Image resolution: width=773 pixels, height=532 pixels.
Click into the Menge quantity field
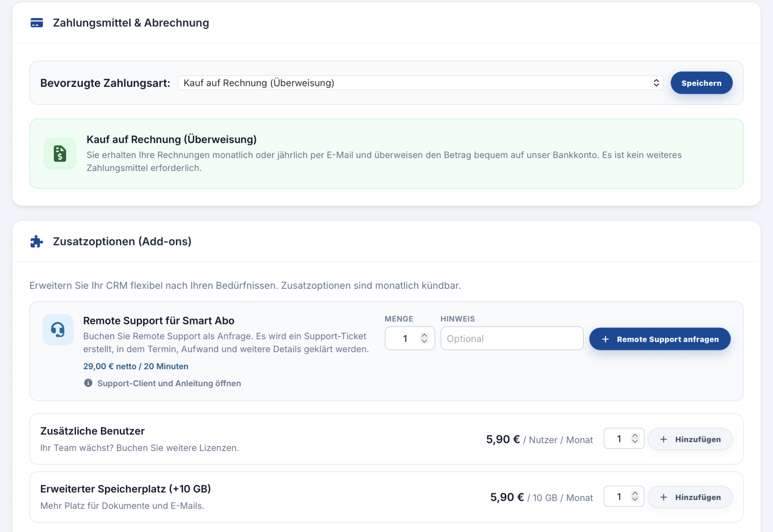pos(410,338)
